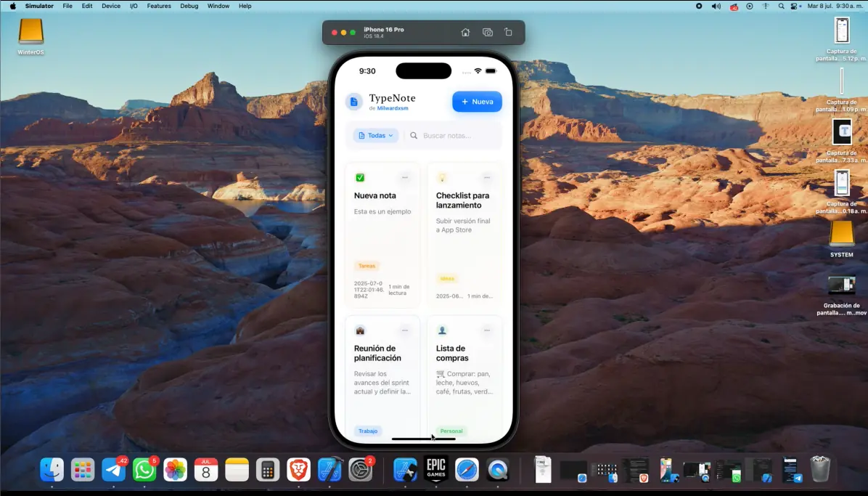868x496 pixels.
Task: Select the Personal tag
Action: [x=451, y=431]
